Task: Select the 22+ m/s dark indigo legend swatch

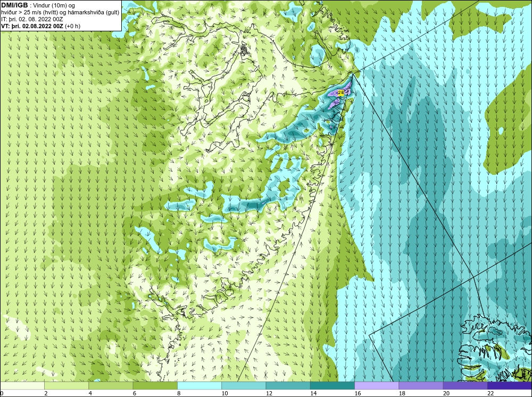Action: pos(509,385)
